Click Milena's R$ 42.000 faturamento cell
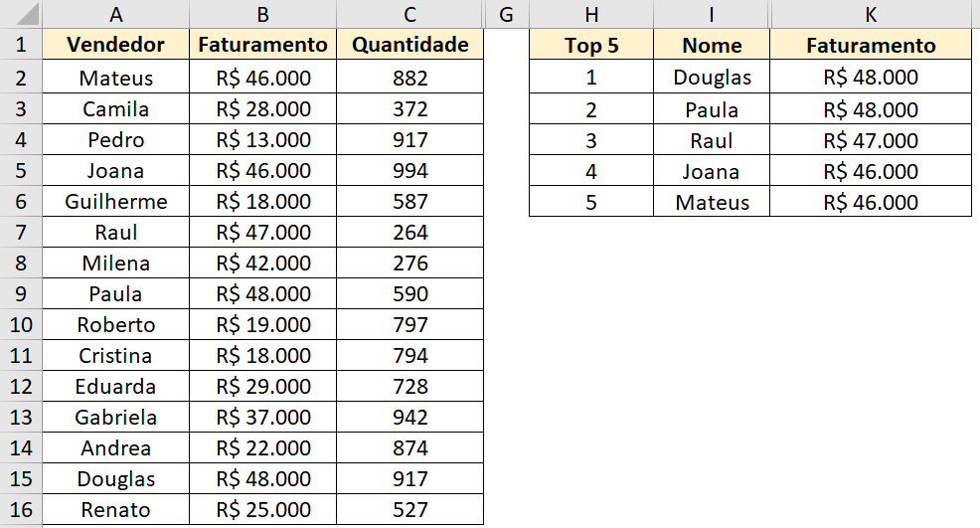980x528 pixels. click(x=262, y=264)
